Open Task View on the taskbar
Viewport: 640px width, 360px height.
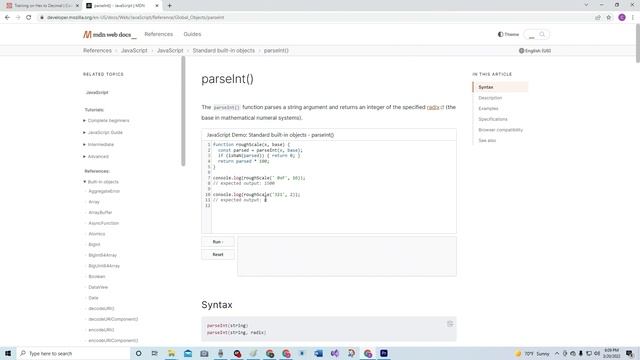155,353
